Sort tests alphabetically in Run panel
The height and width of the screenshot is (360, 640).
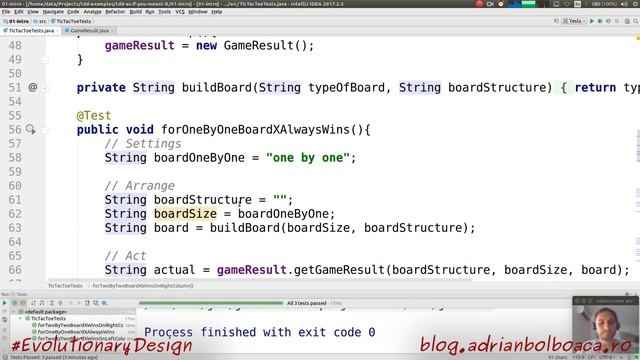point(33,303)
